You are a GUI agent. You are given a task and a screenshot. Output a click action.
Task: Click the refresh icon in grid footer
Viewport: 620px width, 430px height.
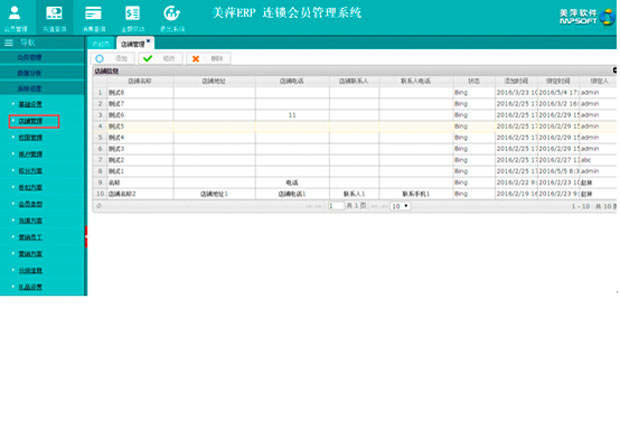[x=98, y=205]
